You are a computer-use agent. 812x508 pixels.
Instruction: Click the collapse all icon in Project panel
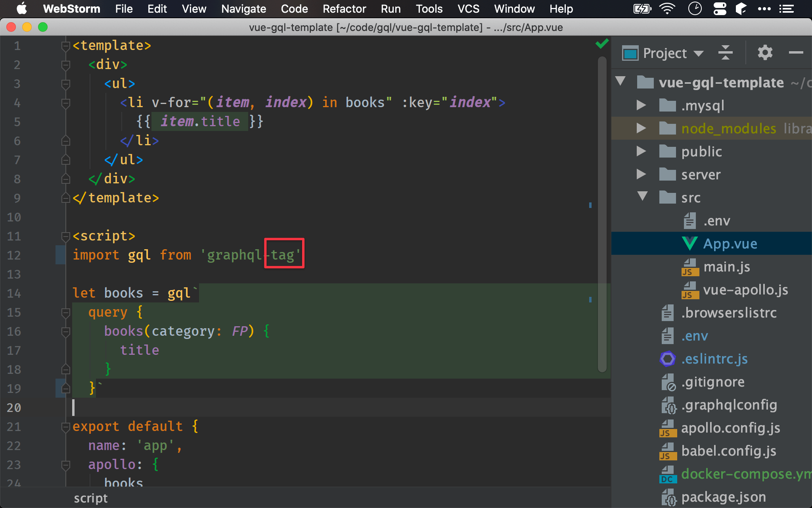(725, 52)
